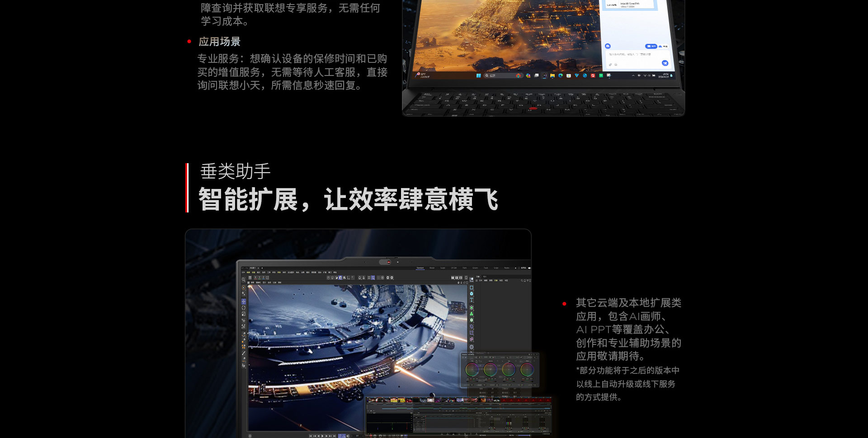
Task: Toggle the highlighted blue snap grid button
Action: click(x=373, y=278)
